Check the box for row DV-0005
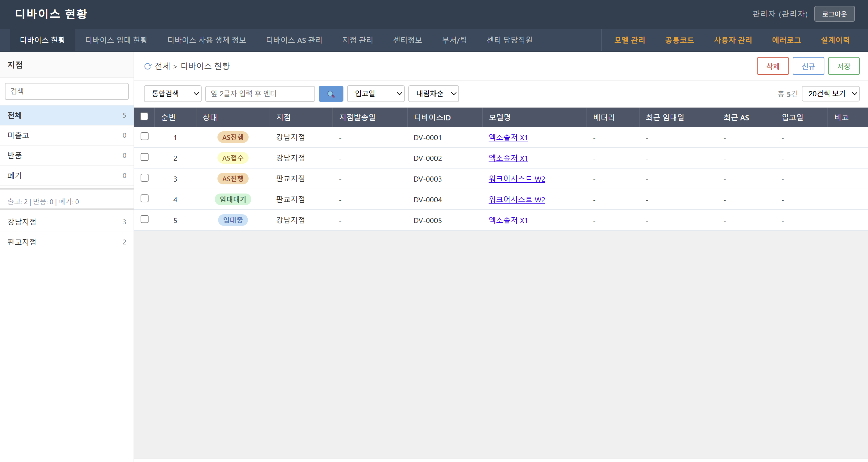 coord(145,219)
